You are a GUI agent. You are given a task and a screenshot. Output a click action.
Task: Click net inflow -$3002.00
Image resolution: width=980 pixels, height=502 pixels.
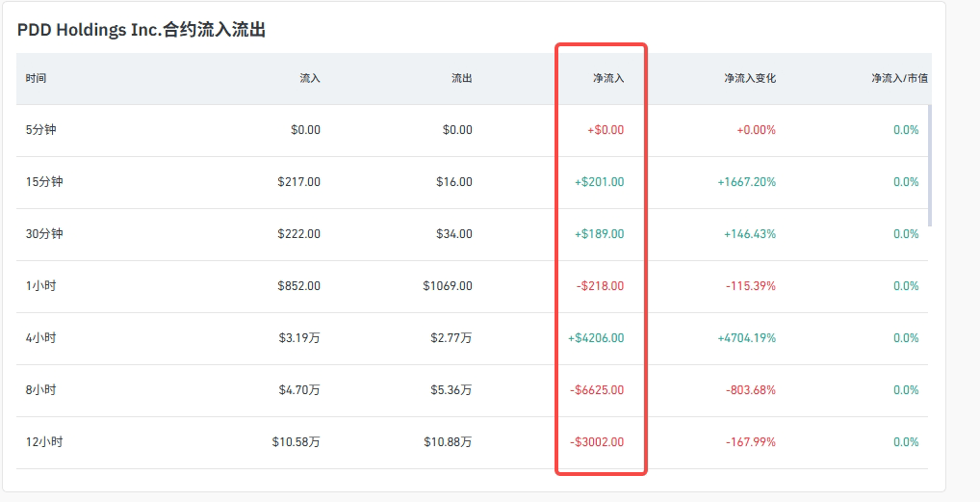pyautogui.click(x=597, y=441)
